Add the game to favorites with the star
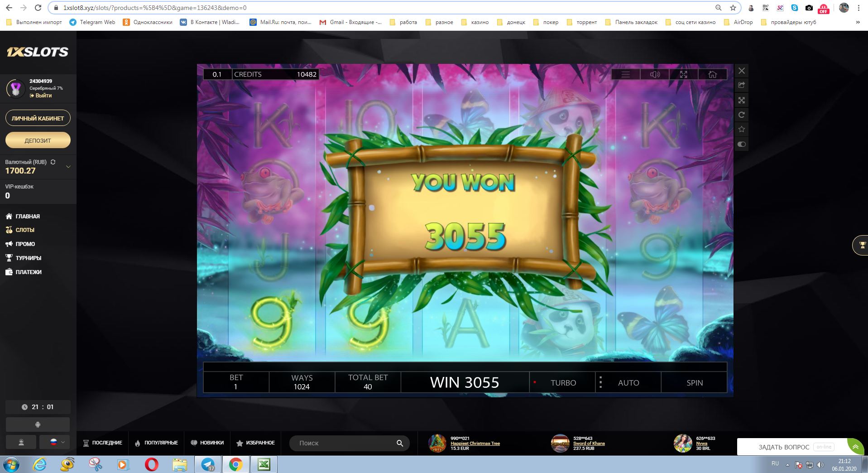 741,130
